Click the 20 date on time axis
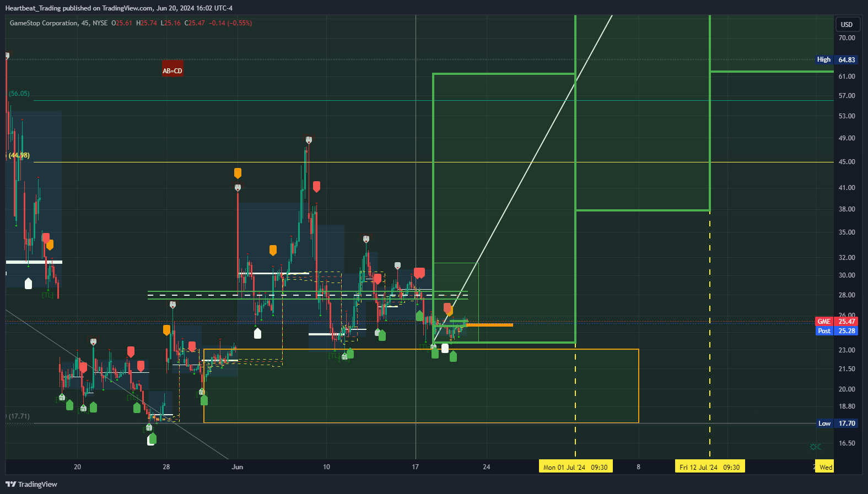The width and height of the screenshot is (868, 494). pyautogui.click(x=78, y=467)
